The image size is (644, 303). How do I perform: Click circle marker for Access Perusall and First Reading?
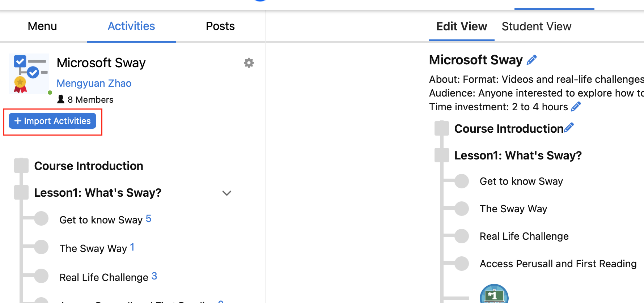462,264
